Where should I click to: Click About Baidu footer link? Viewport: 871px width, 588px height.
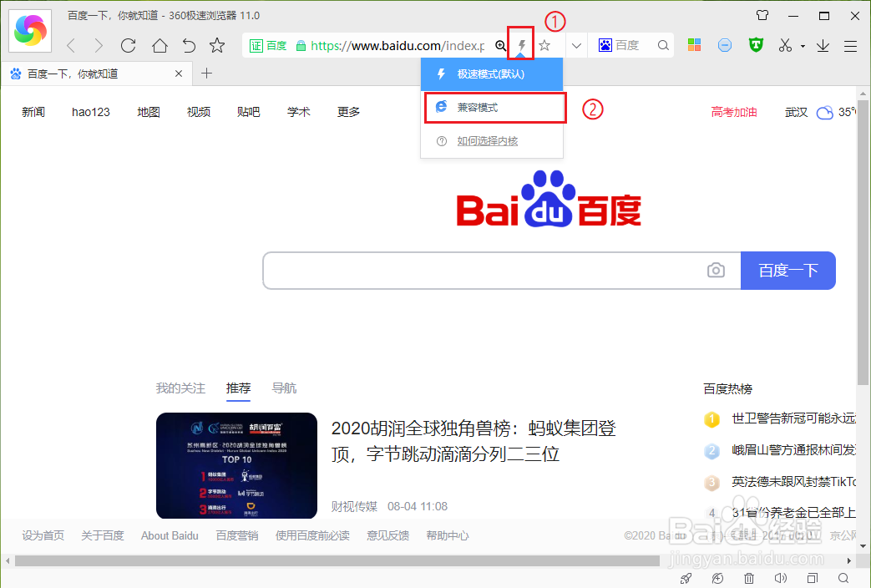170,535
